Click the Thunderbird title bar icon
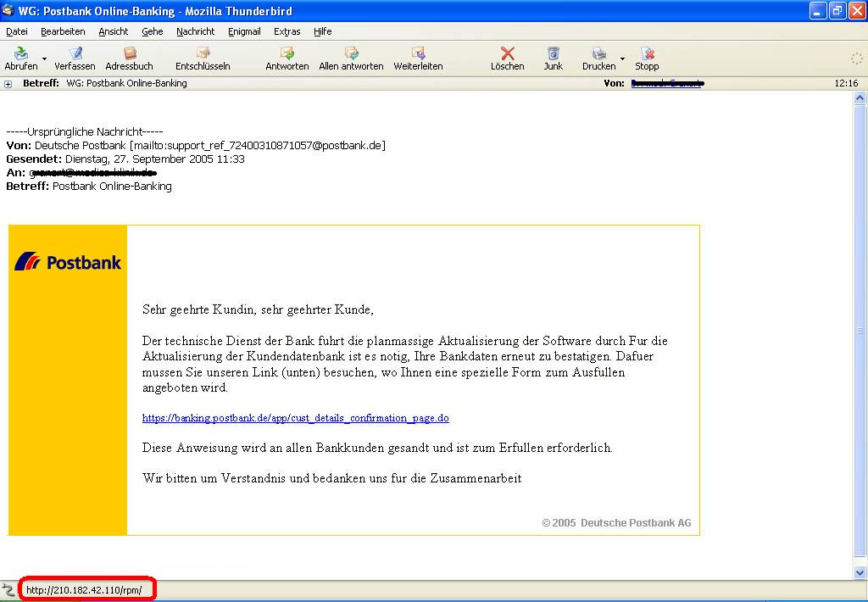Screen dimensions: 868x602 (8, 10)
